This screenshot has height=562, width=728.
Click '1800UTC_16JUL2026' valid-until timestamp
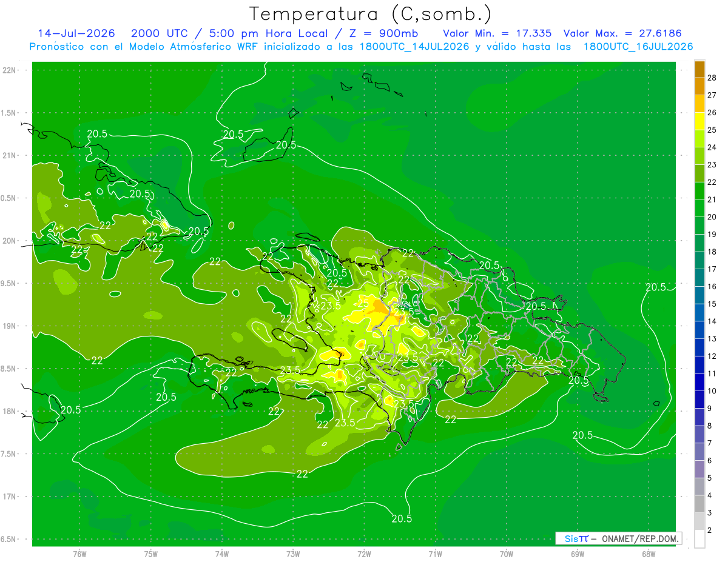point(638,47)
